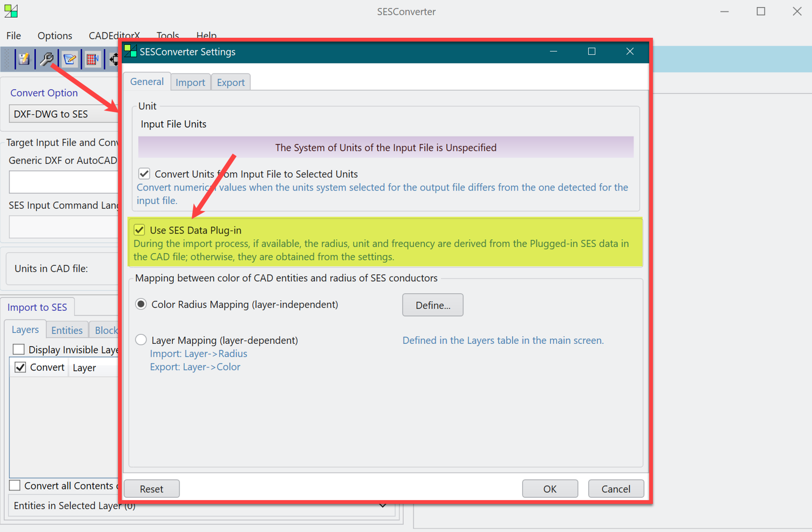812x532 pixels.
Task: Click Cancel to discard settings
Action: [x=616, y=489]
